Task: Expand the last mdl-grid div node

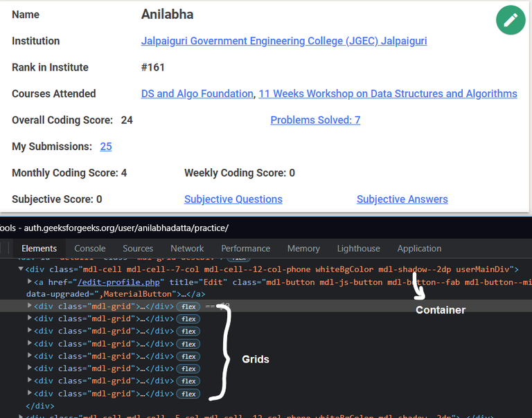Action: pos(29,394)
